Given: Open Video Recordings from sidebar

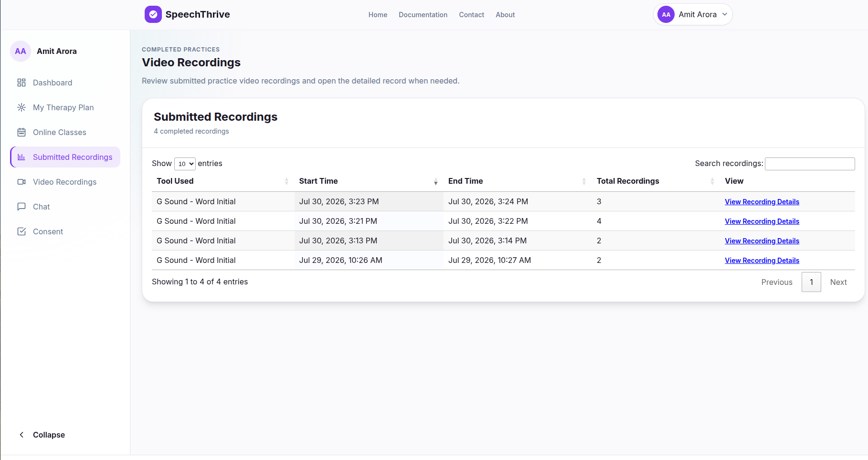Looking at the screenshot, I should point(65,182).
